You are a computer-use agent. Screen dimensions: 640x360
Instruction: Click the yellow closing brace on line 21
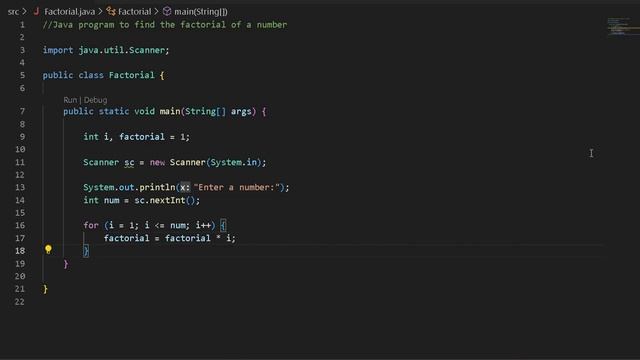(x=45, y=289)
